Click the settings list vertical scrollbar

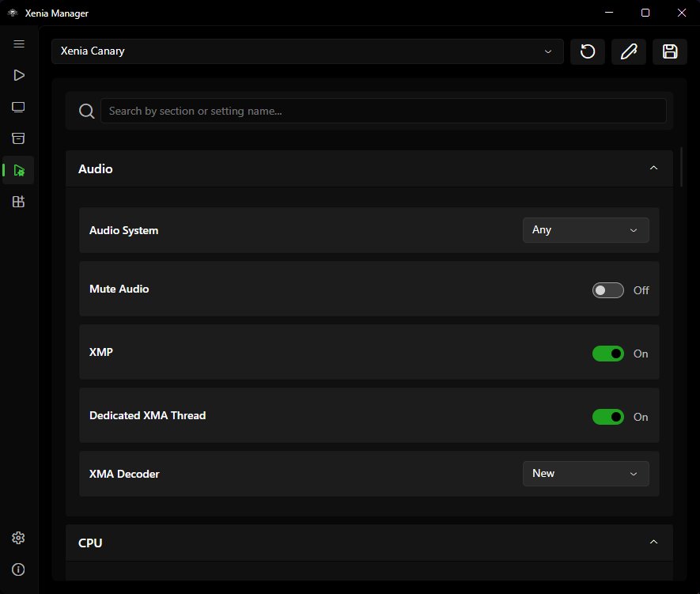point(681,167)
